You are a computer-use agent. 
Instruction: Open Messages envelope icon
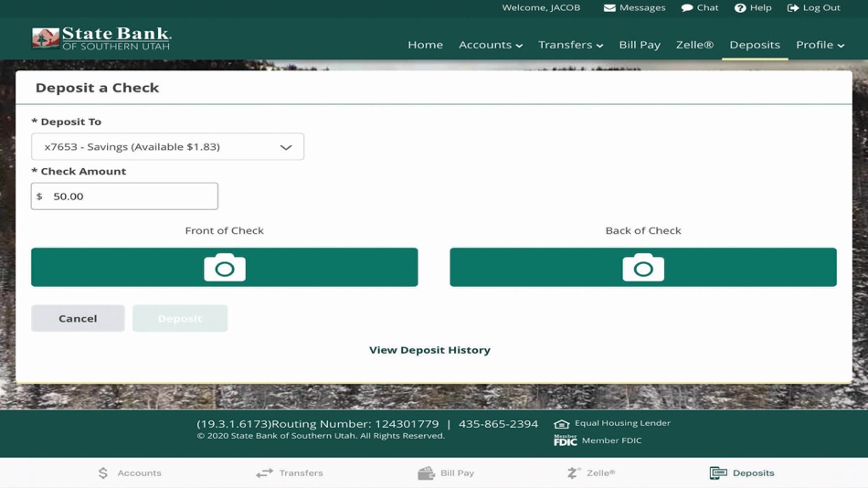(609, 7)
